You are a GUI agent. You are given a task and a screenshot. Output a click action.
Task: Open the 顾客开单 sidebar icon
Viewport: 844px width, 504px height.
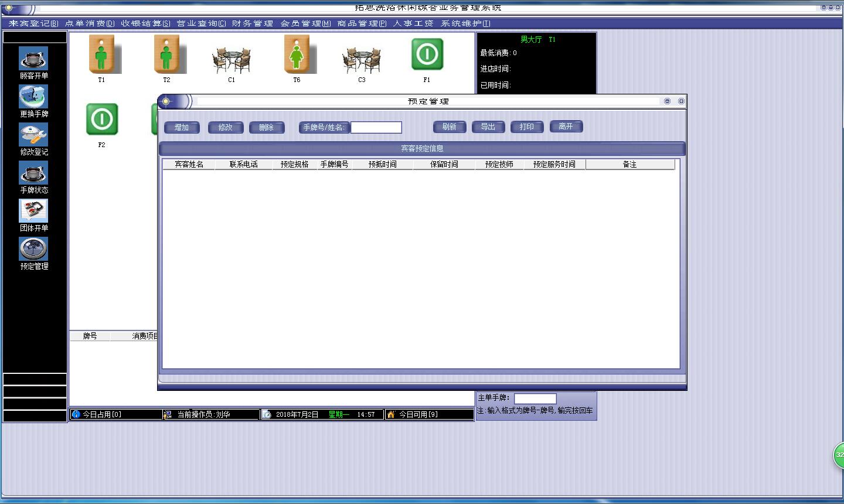point(33,59)
